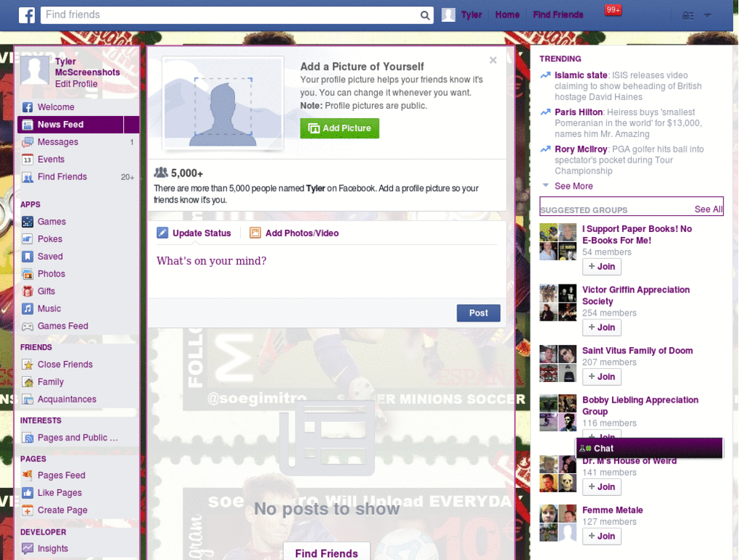Click Tyler McScreenshots name in sidebar

click(x=88, y=67)
